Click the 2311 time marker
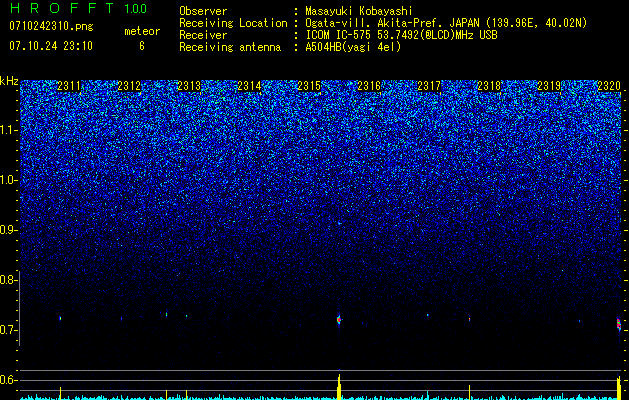The height and width of the screenshot is (400, 629). click(x=69, y=86)
